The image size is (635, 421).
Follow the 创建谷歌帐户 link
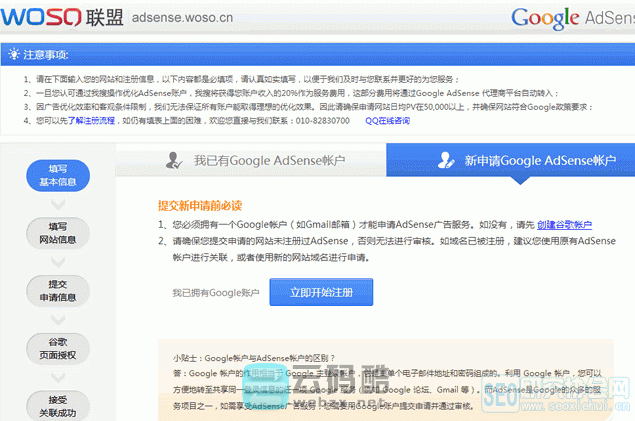pos(565,225)
